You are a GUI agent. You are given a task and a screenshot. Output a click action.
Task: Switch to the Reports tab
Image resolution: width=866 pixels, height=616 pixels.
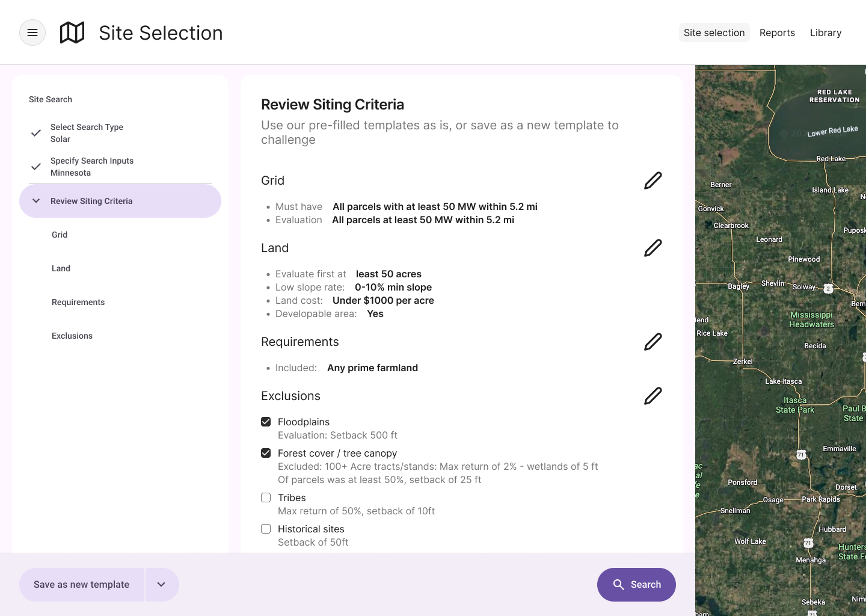(x=777, y=32)
